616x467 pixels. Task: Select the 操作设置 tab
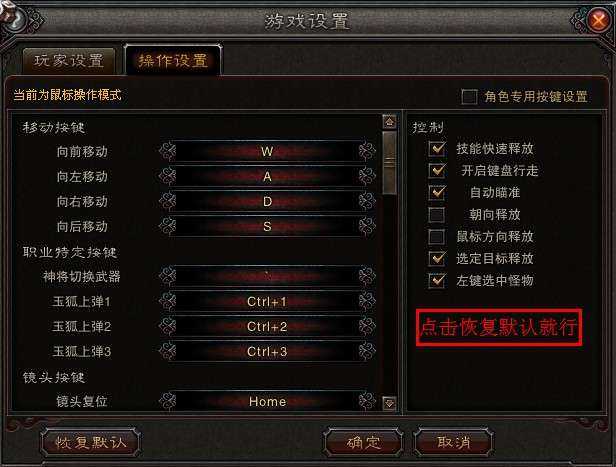[173, 60]
